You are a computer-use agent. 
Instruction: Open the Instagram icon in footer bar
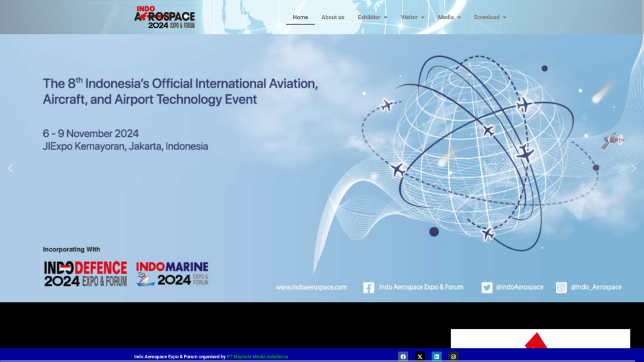point(453,356)
